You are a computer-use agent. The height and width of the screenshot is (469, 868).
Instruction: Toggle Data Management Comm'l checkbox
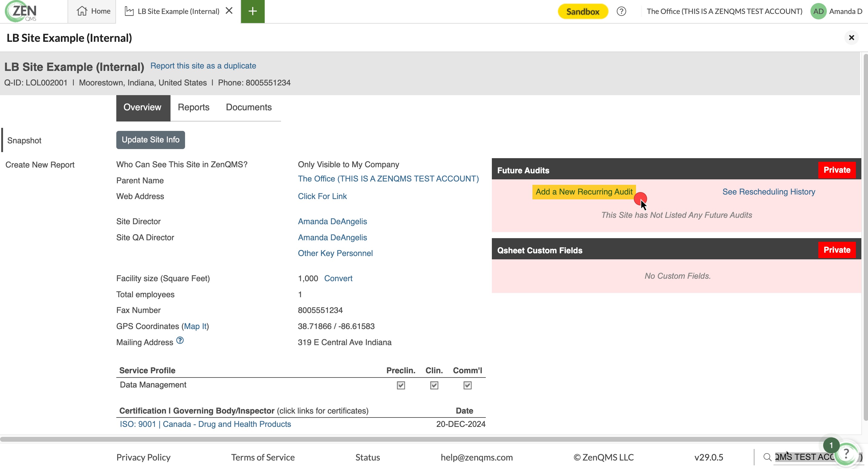(467, 385)
